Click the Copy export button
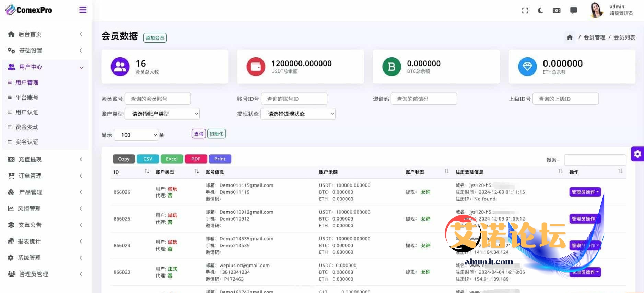 click(124, 159)
